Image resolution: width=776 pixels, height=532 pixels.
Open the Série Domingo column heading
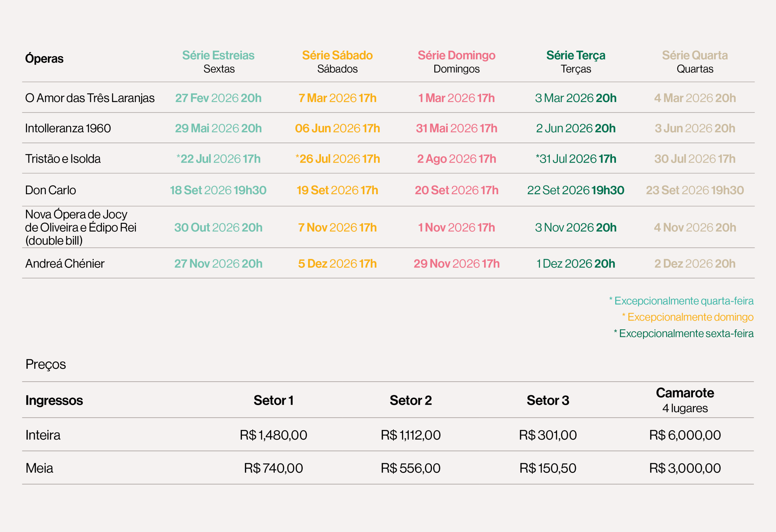pyautogui.click(x=457, y=55)
